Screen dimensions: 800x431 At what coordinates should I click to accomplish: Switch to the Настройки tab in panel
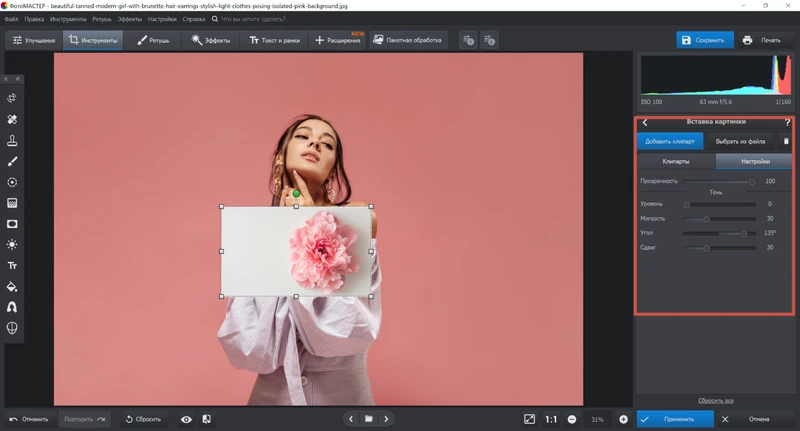pyautogui.click(x=755, y=161)
